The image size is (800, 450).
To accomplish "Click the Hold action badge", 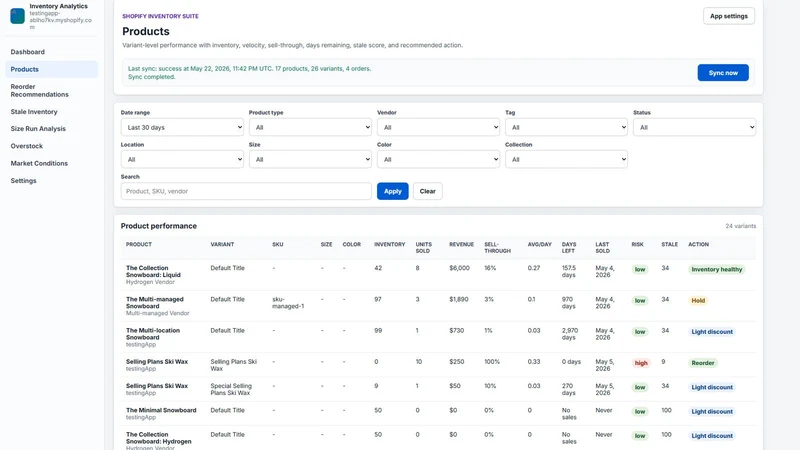I will pos(698,301).
